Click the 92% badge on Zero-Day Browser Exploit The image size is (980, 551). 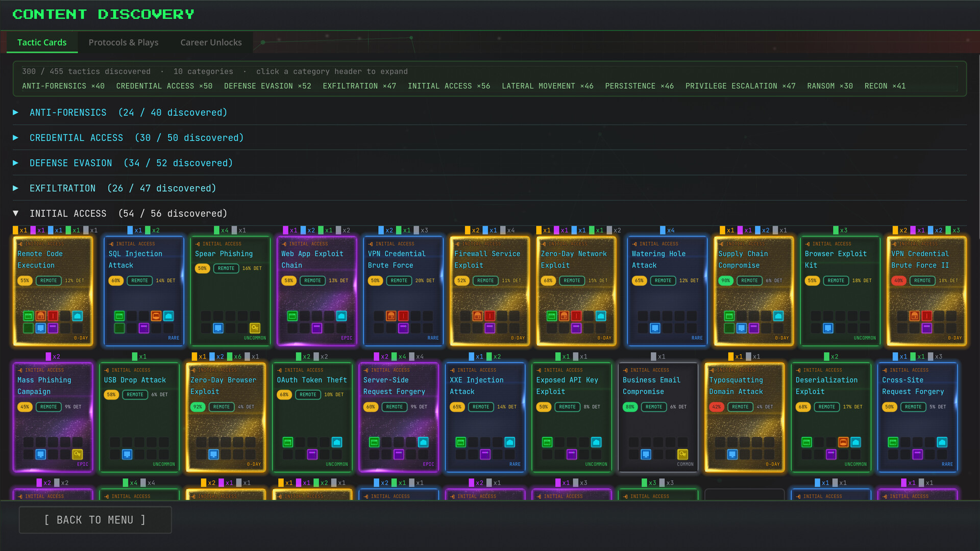[x=198, y=407]
